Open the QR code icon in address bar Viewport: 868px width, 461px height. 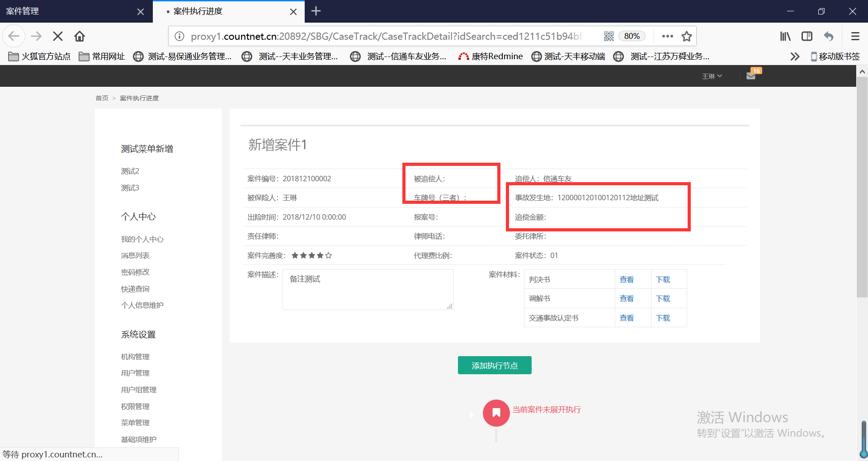(609, 36)
